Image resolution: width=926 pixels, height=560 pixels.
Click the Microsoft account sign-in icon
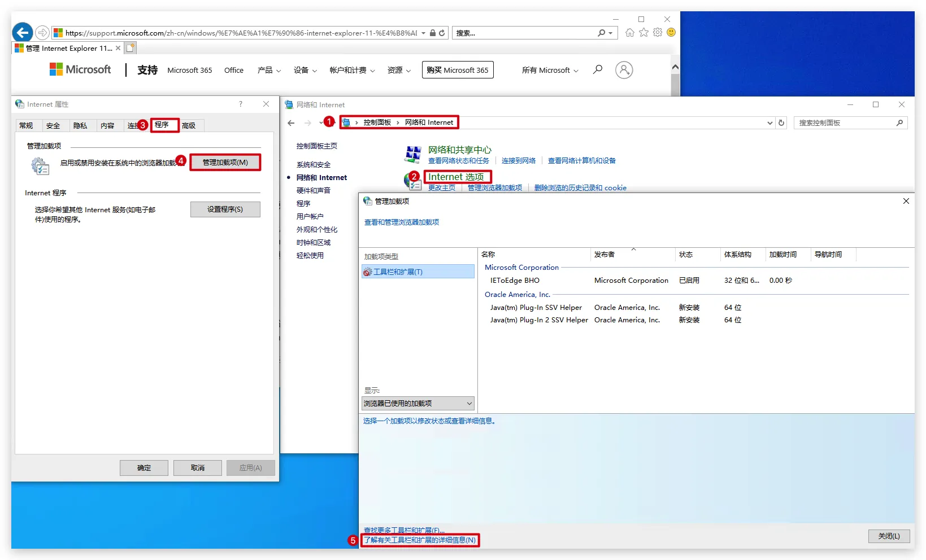click(624, 70)
